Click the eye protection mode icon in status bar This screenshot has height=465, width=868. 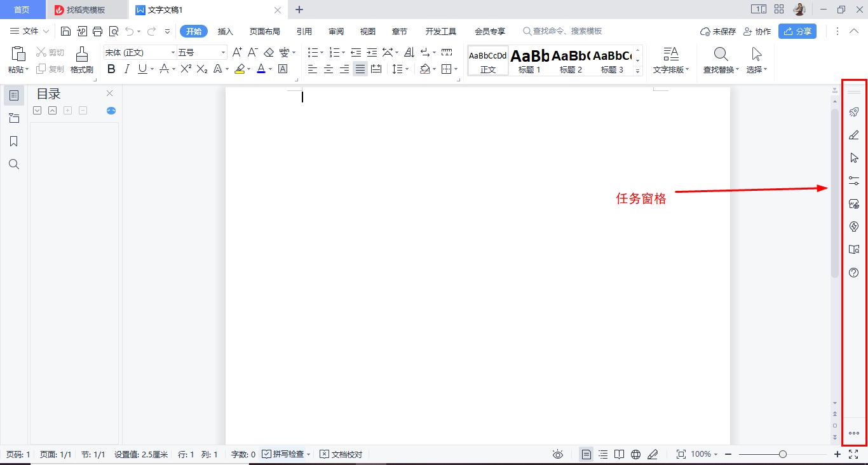click(557, 454)
